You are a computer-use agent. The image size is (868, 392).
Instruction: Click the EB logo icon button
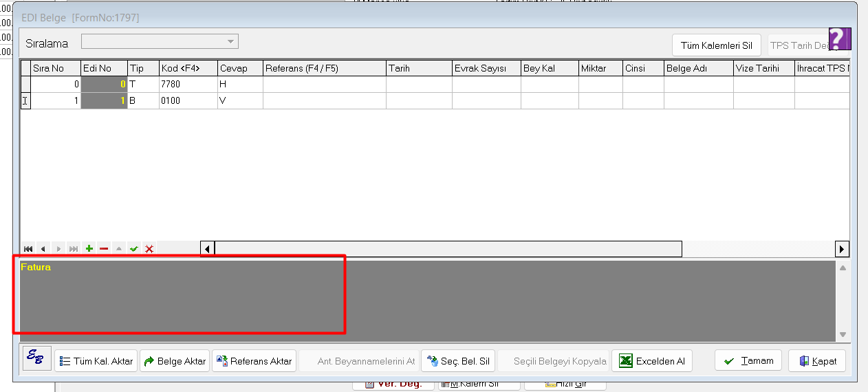(37, 359)
